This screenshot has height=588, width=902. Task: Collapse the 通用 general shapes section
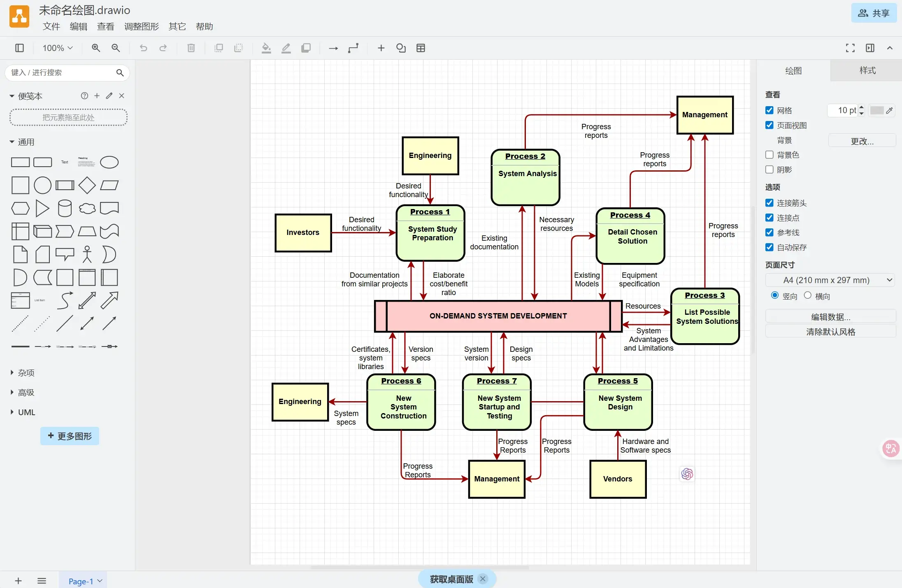pos(12,142)
